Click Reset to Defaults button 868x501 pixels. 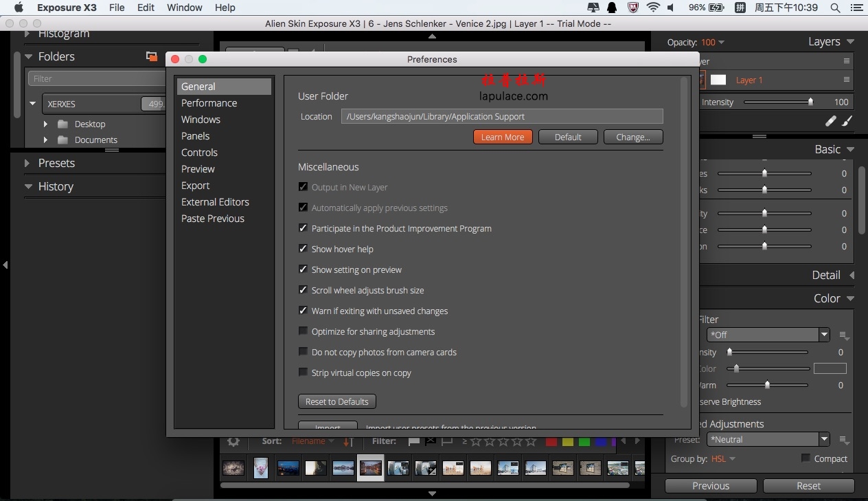click(337, 401)
